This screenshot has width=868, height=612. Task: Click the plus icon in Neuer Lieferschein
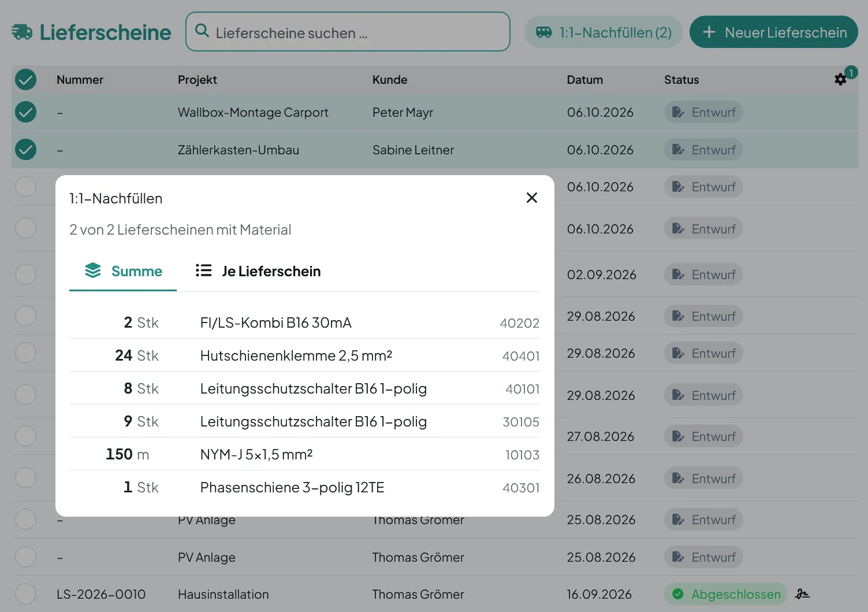[x=709, y=32]
